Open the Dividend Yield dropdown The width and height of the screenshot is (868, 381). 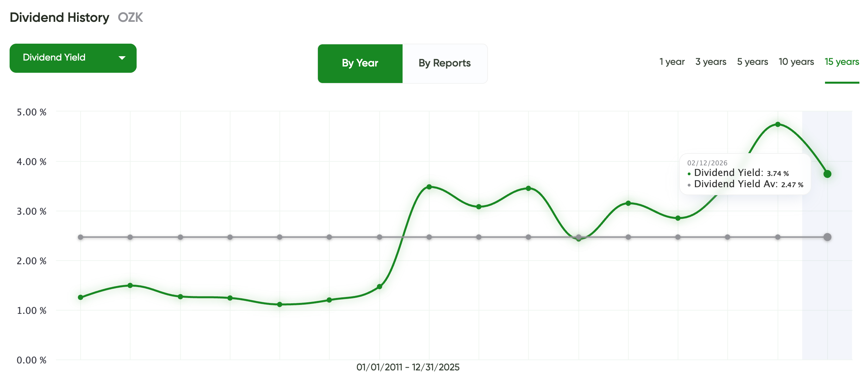click(x=73, y=58)
